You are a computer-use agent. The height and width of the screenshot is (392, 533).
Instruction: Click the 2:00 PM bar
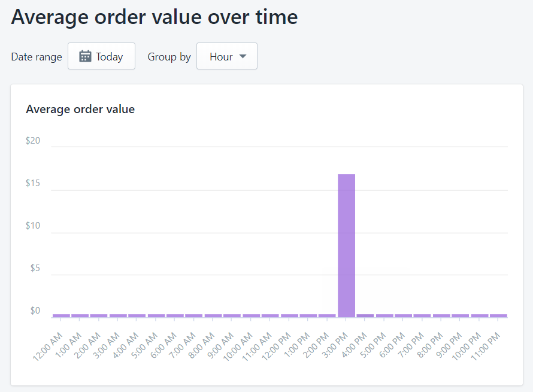[x=328, y=315]
